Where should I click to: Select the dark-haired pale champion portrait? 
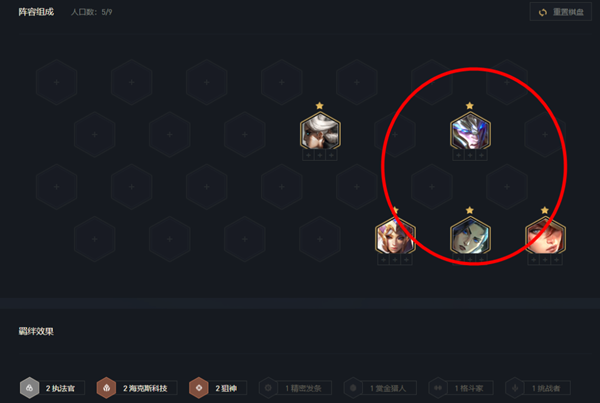tap(470, 235)
